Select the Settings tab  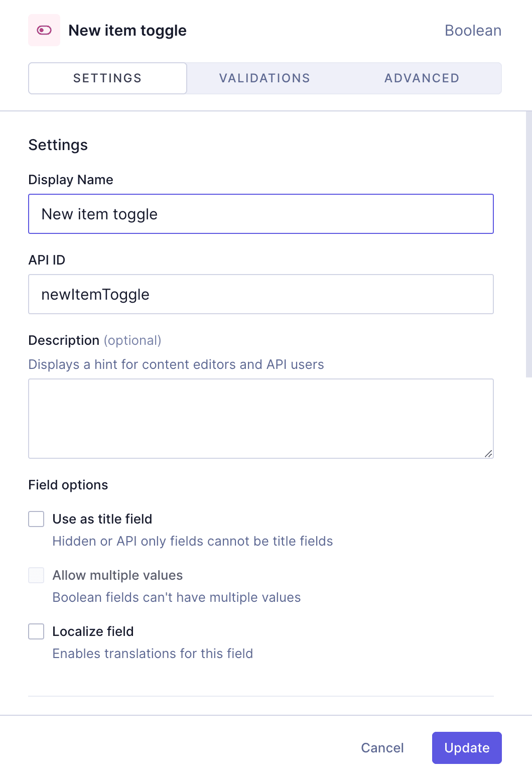click(x=107, y=78)
